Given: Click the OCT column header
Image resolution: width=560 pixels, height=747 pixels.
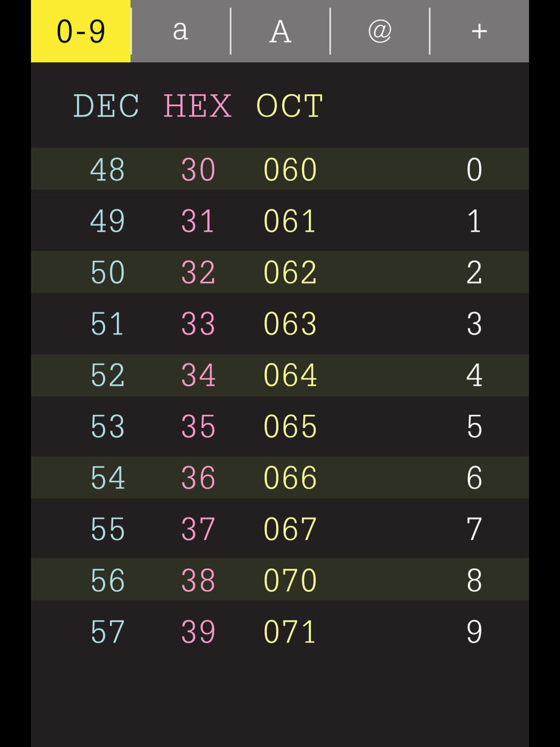Looking at the screenshot, I should coord(289,106).
